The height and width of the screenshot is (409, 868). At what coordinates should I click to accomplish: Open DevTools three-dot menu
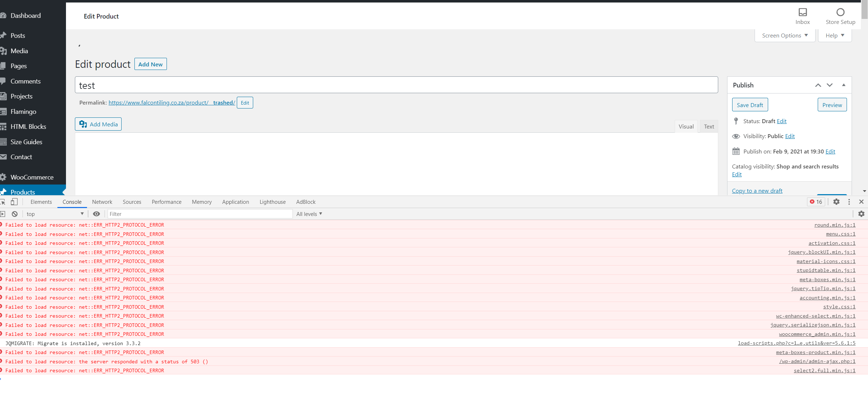pos(849,202)
